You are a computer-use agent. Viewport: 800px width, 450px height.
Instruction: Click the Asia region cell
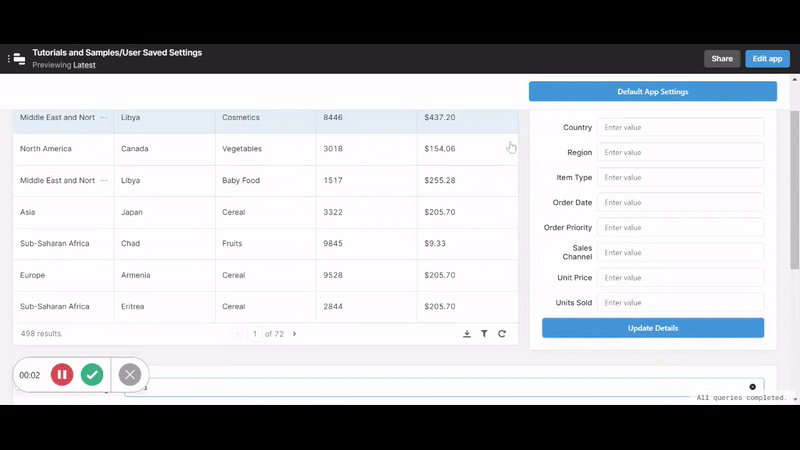63,212
